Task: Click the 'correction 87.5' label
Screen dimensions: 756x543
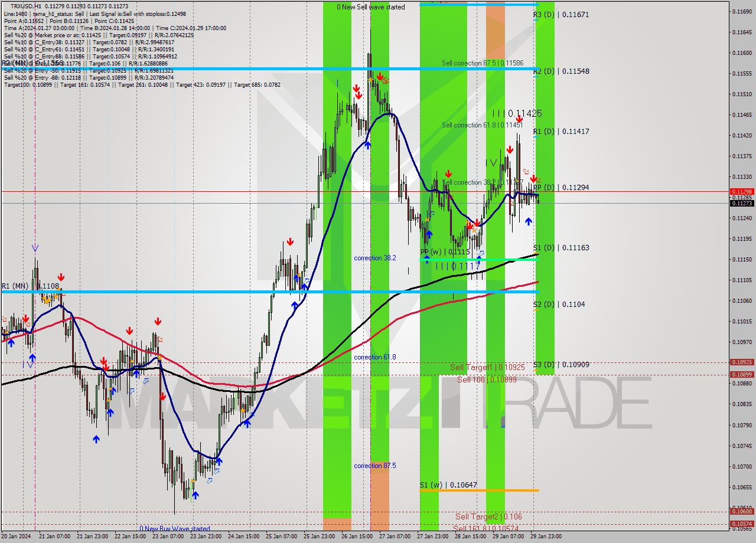Action: click(x=375, y=466)
